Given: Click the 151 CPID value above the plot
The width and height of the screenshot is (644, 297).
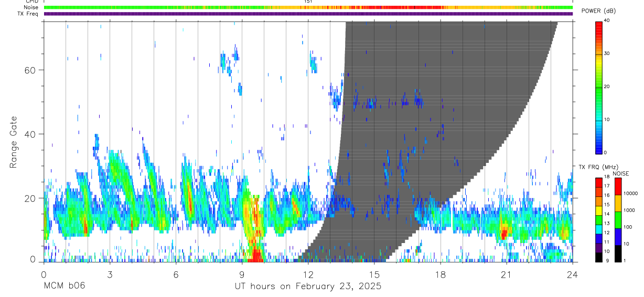Looking at the screenshot, I should tap(308, 2).
